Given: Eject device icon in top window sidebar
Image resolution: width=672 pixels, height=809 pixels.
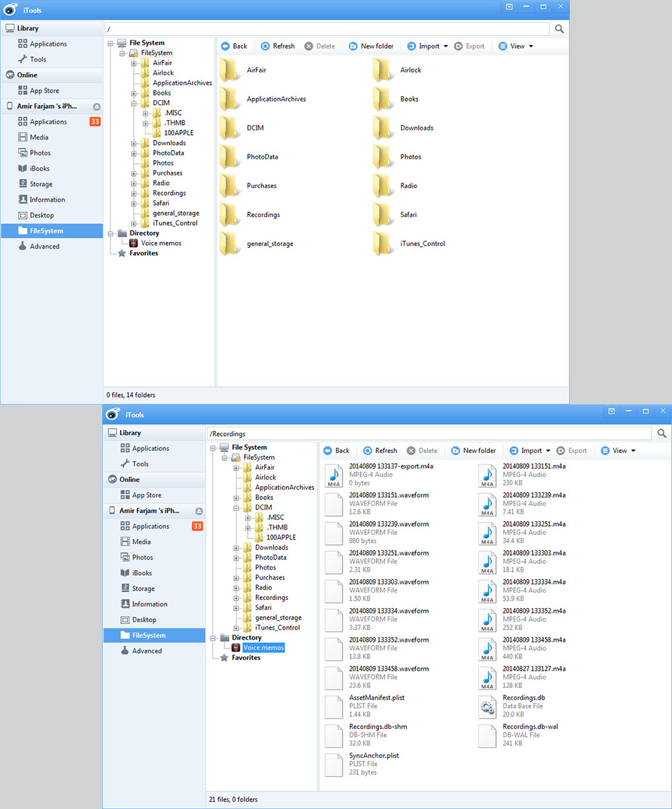Looking at the screenshot, I should pos(97,106).
